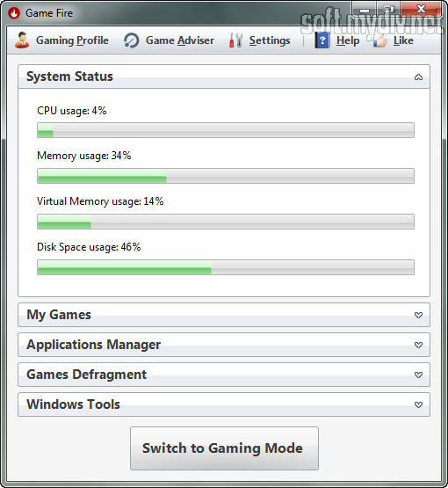Click the blue Help question mark icon

pyautogui.click(x=322, y=40)
